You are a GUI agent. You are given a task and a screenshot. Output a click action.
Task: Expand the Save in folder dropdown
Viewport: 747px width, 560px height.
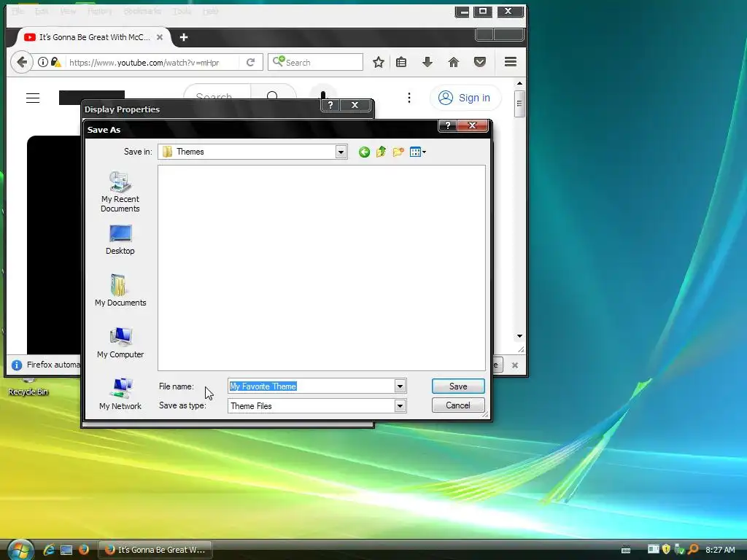point(341,152)
